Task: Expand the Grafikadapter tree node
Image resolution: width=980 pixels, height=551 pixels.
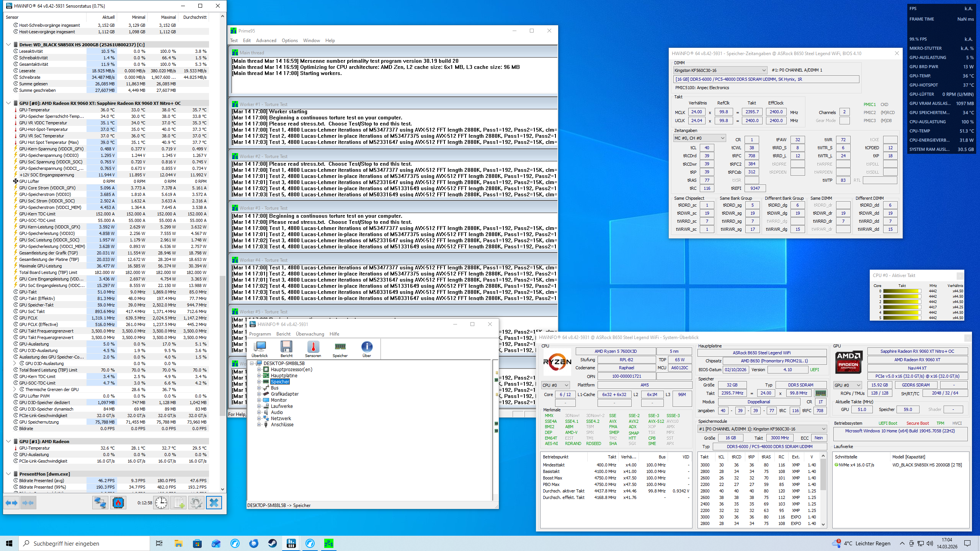Action: click(x=259, y=394)
